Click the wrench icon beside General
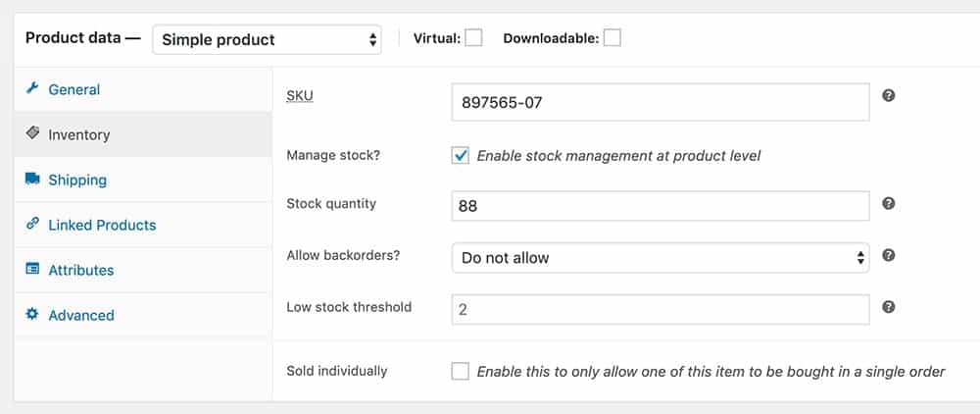The image size is (980, 414). pos(32,88)
